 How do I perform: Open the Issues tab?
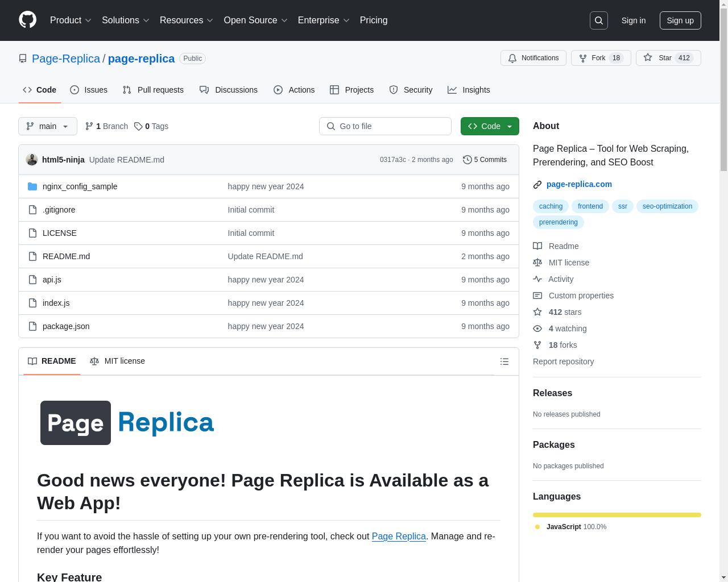89,90
